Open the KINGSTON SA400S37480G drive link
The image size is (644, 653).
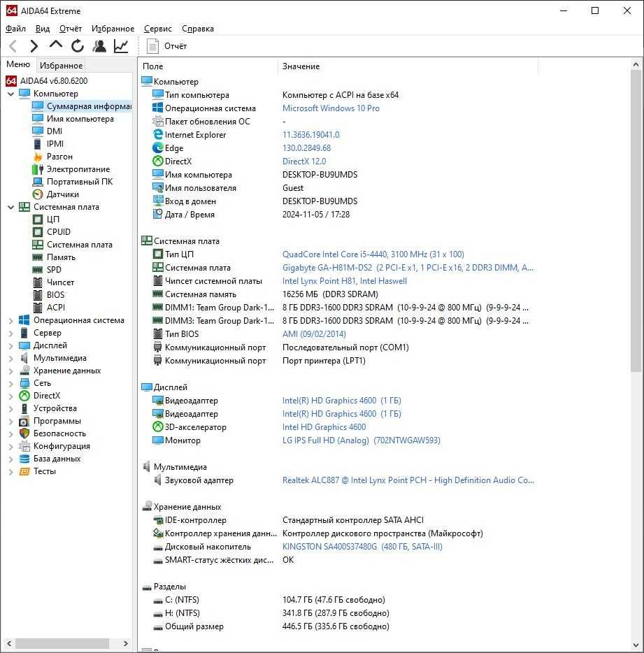tap(362, 547)
